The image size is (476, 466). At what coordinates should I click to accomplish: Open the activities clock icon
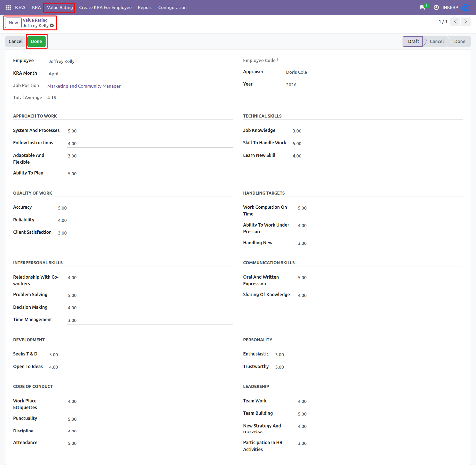click(436, 7)
